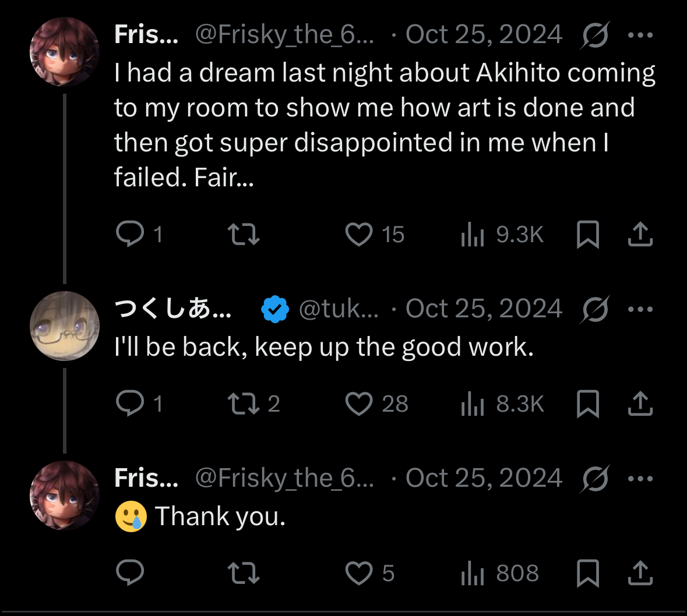This screenshot has width=687, height=616.
Task: Open the @tuk... verified user handle
Action: point(339,309)
